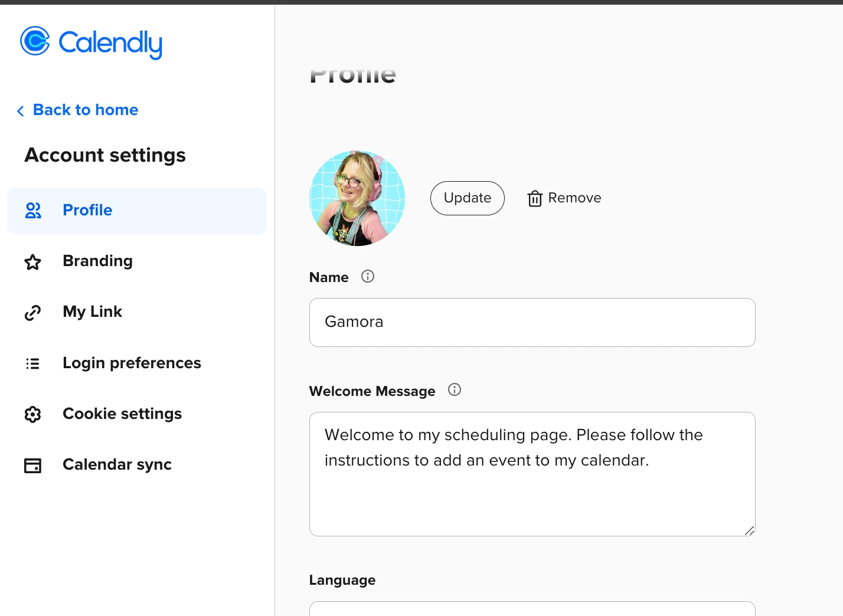Click the Login preferences list icon

[x=32, y=363]
